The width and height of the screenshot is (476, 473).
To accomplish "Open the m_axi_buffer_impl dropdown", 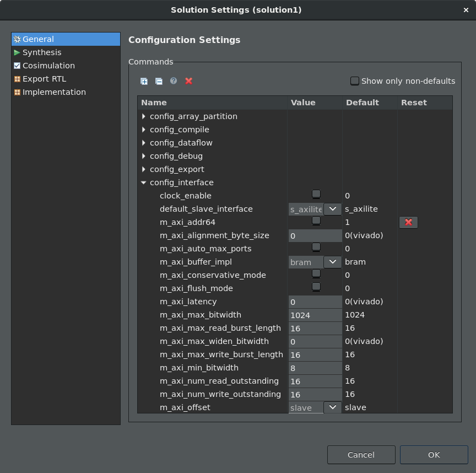I will click(x=332, y=262).
